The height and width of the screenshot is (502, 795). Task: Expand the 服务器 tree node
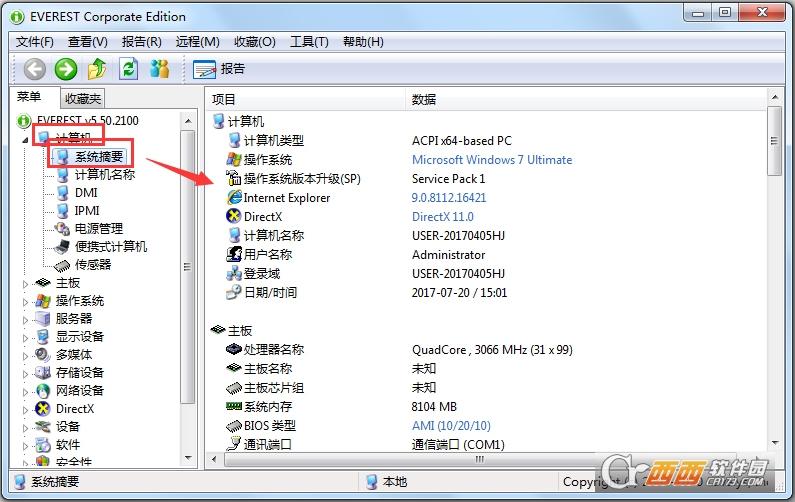(25, 319)
